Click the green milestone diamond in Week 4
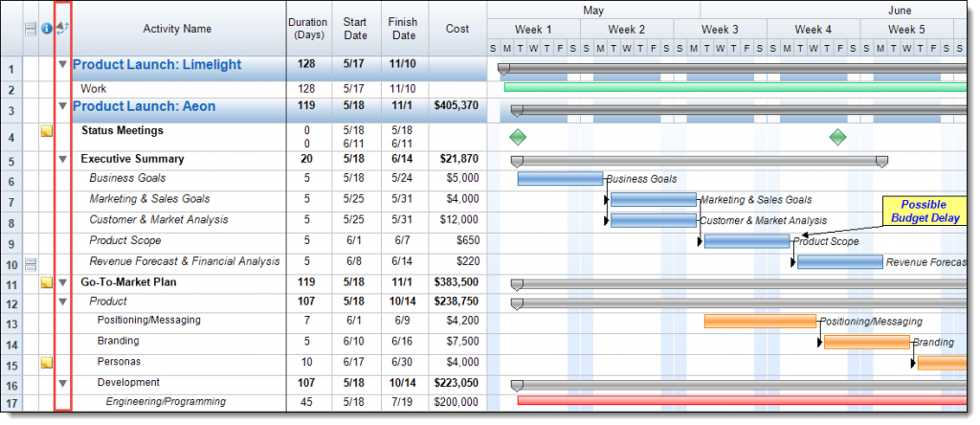 (837, 137)
